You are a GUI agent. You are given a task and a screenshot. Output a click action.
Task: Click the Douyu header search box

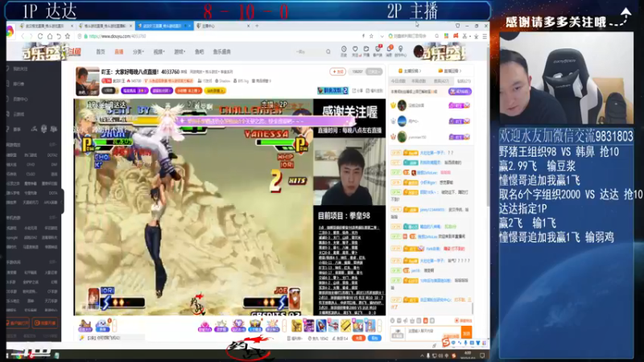314,51
